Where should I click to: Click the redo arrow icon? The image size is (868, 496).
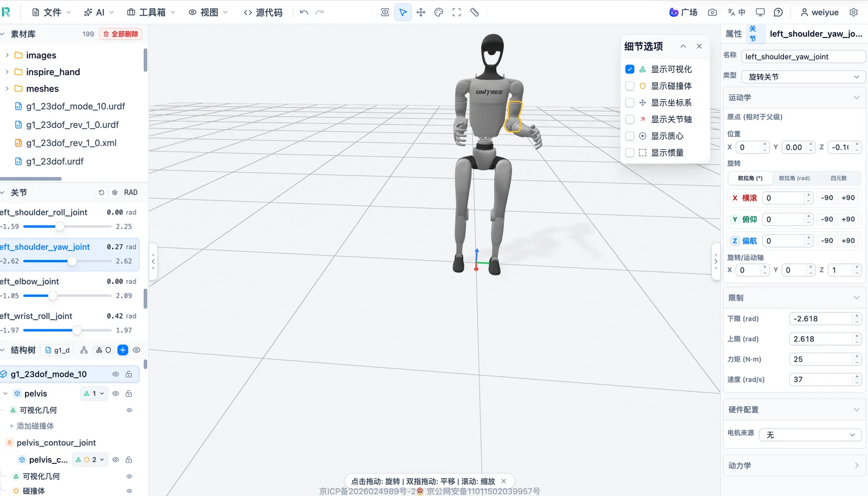pyautogui.click(x=320, y=12)
